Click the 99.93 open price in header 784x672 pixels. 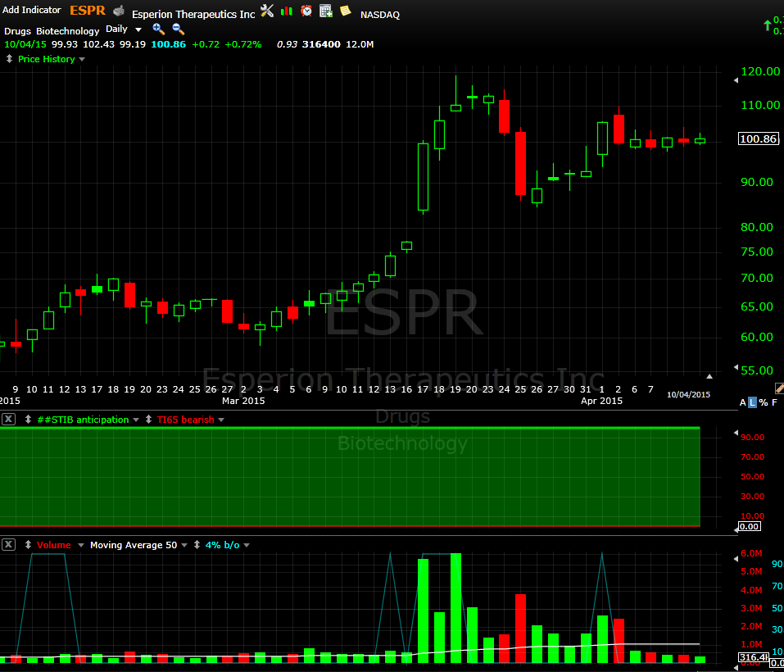tap(65, 44)
